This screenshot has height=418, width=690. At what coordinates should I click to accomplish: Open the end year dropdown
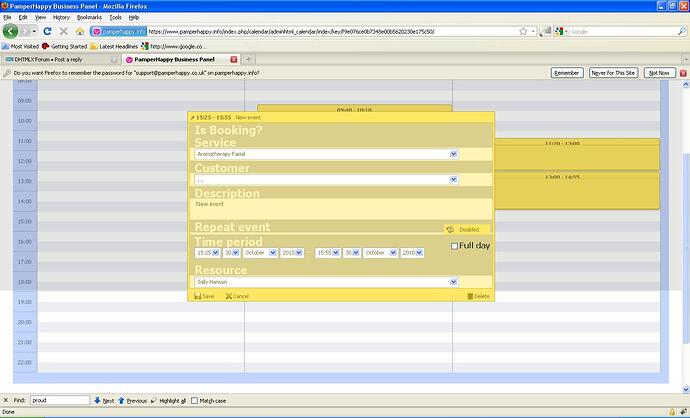[x=412, y=253]
